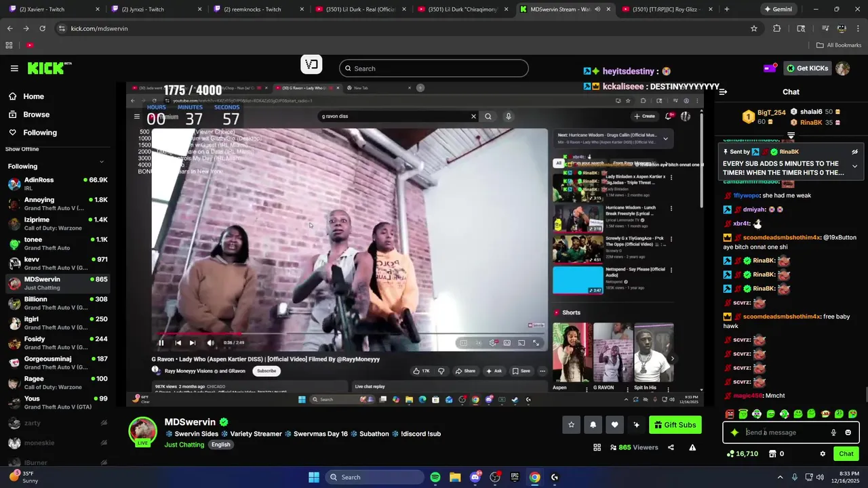Open the user profile avatar menu

point(843,68)
